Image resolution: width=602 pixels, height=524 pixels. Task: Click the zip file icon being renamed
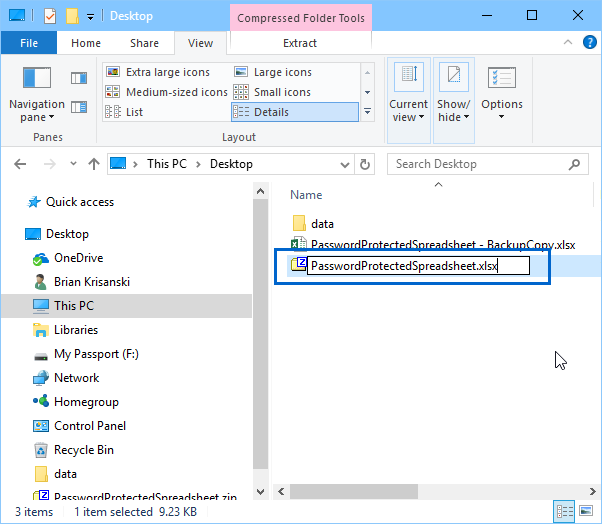(x=298, y=264)
